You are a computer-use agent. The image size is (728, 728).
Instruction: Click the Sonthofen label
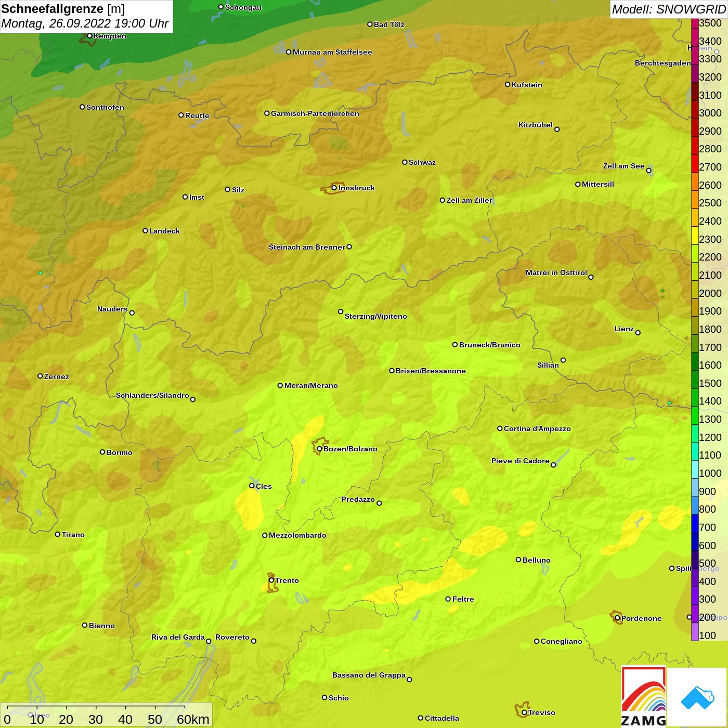click(105, 107)
